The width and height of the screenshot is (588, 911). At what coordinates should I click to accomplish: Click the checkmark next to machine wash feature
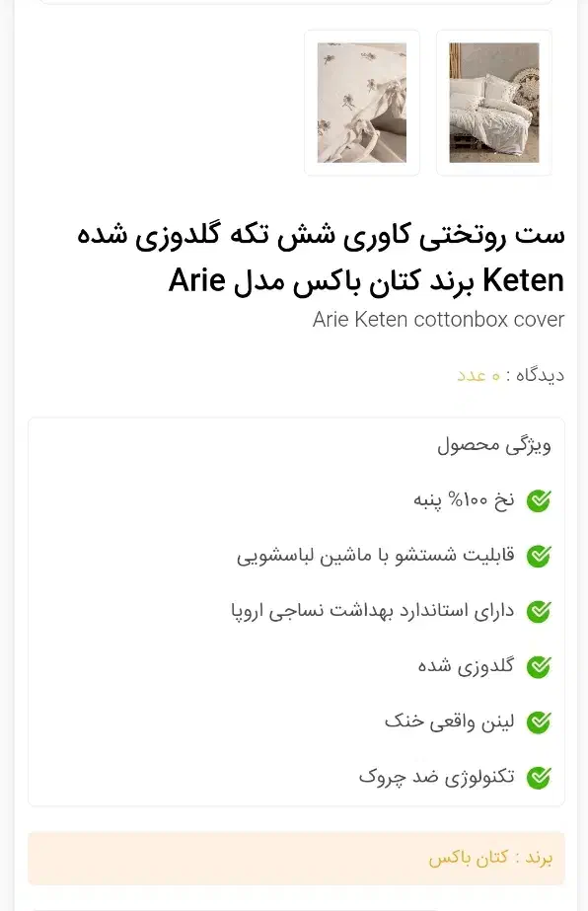tap(539, 556)
